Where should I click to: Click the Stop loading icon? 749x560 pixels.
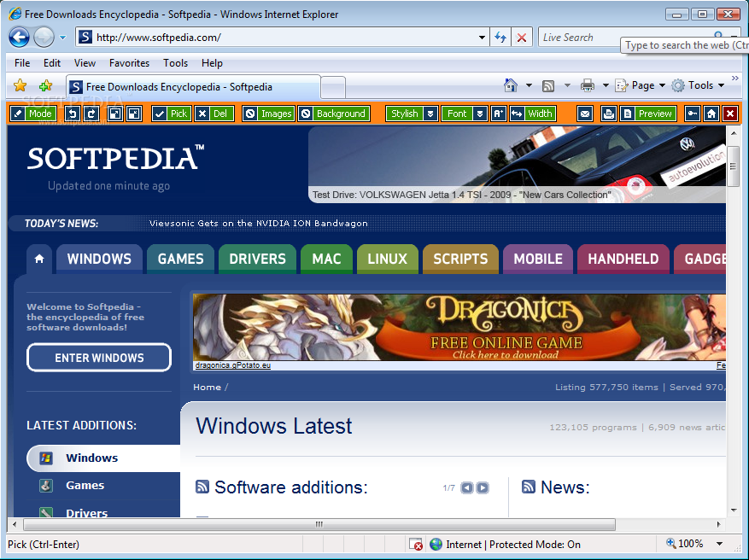(x=522, y=38)
